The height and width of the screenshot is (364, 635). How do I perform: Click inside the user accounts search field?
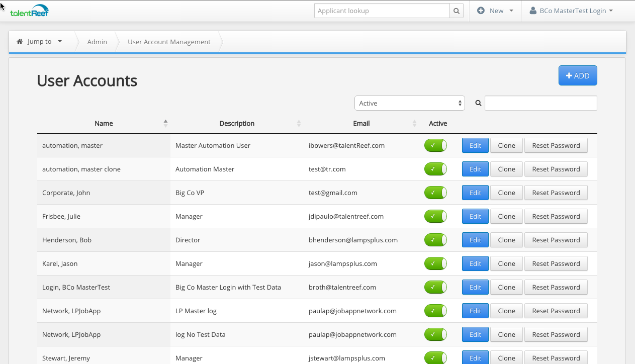click(540, 103)
